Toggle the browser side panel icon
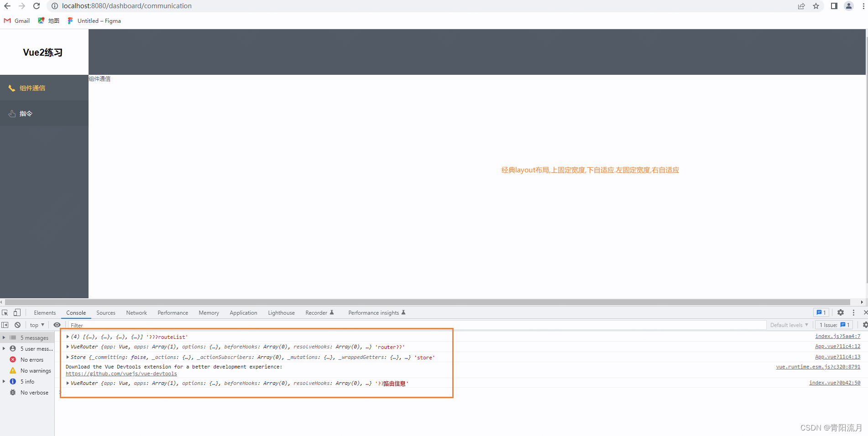868x436 pixels. (x=834, y=6)
